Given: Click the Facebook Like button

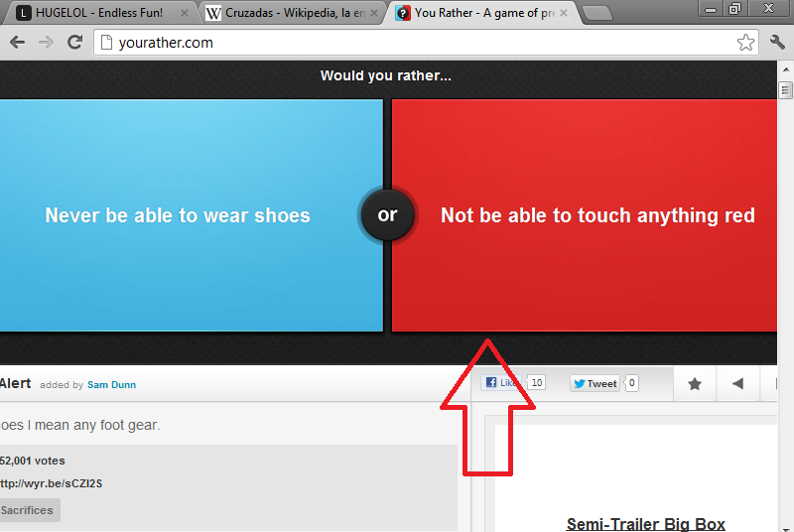Looking at the screenshot, I should [501, 383].
